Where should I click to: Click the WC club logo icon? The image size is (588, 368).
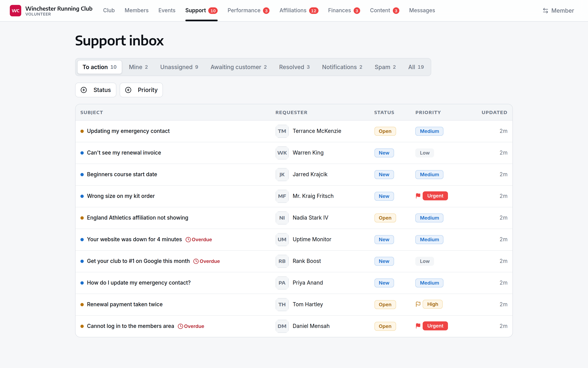(x=15, y=10)
